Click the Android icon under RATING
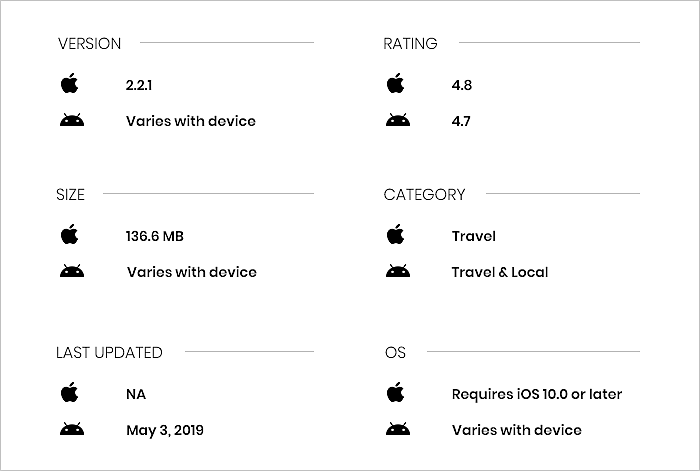The image size is (700, 471). tap(398, 120)
